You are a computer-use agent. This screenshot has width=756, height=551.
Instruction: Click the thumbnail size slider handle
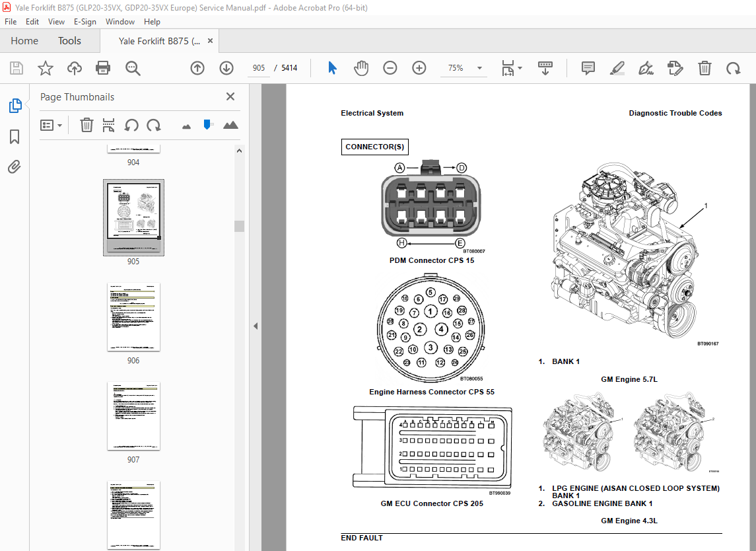pos(207,125)
